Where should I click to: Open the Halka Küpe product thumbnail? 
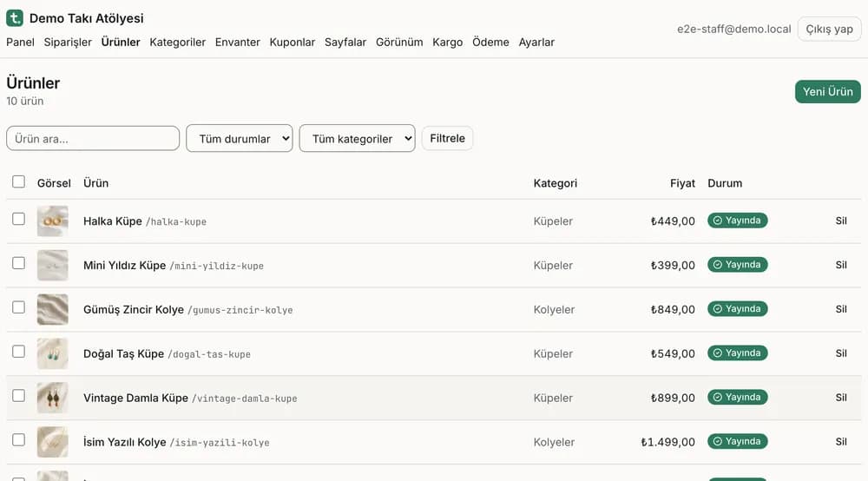(53, 221)
